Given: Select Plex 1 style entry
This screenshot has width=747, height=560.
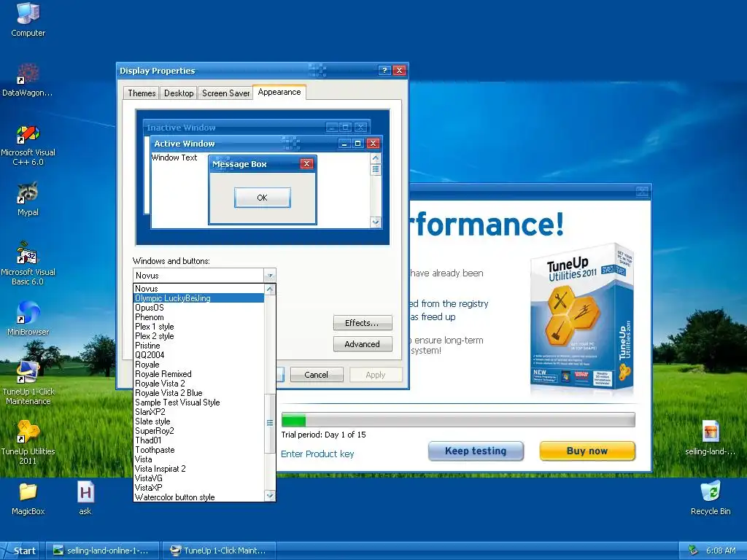Looking at the screenshot, I should (x=198, y=327).
